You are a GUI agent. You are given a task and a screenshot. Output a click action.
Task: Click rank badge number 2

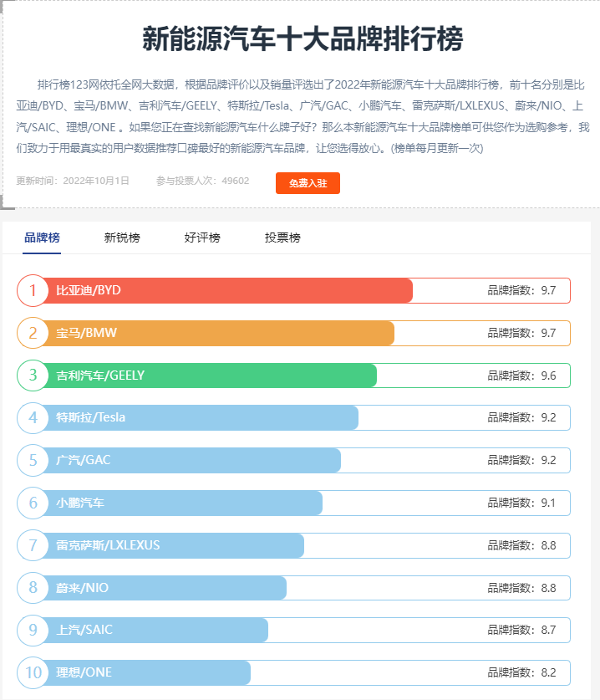[33, 333]
